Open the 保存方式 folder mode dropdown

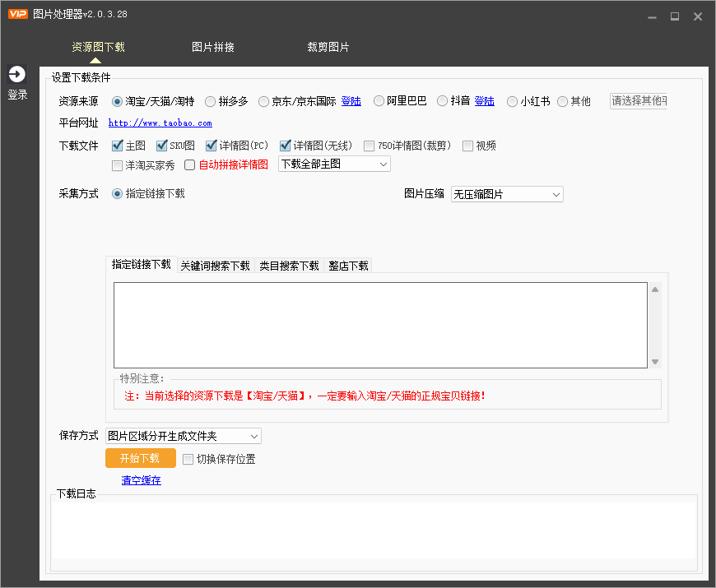coord(183,436)
